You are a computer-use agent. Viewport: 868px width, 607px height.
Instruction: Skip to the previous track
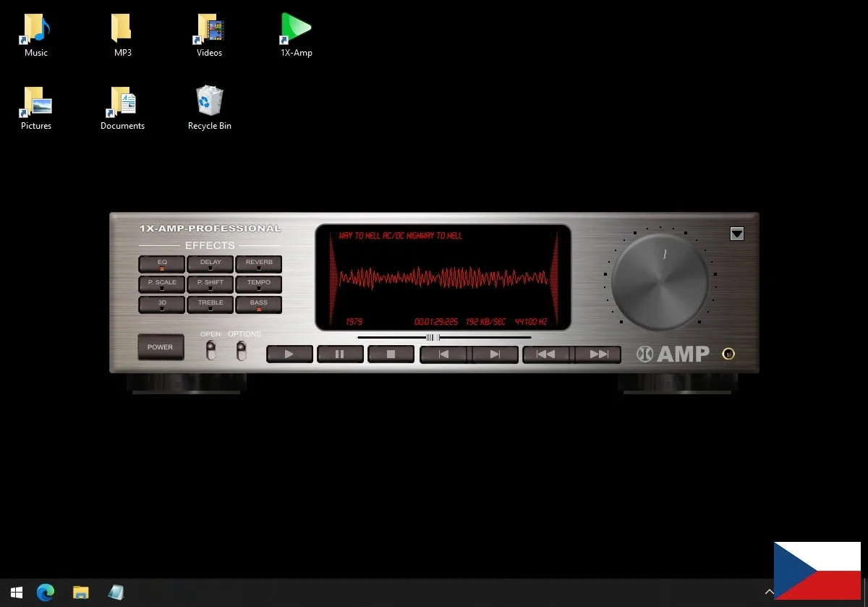coord(444,355)
